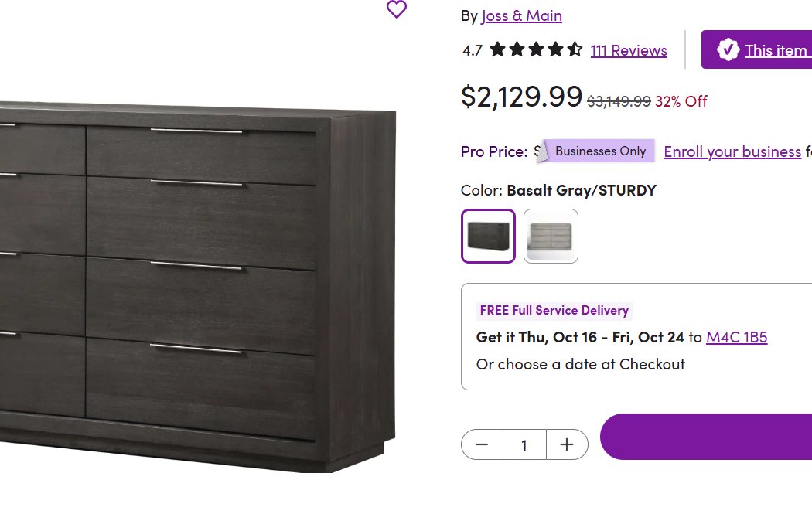Screen dimensions: 812x514
Task: Click the $2,129.99 sale price
Action: pos(521,97)
